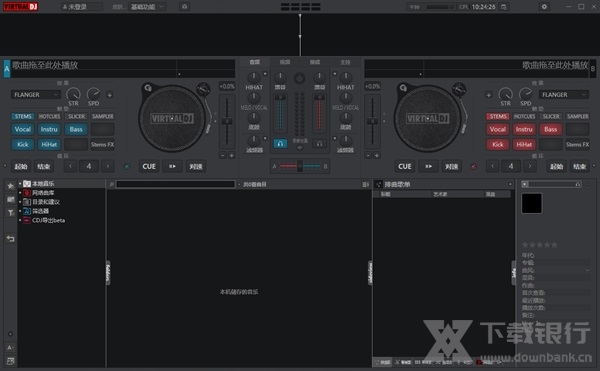The image size is (600, 371).
Task: Click the deck A play/pause button
Action: pyautogui.click(x=173, y=166)
